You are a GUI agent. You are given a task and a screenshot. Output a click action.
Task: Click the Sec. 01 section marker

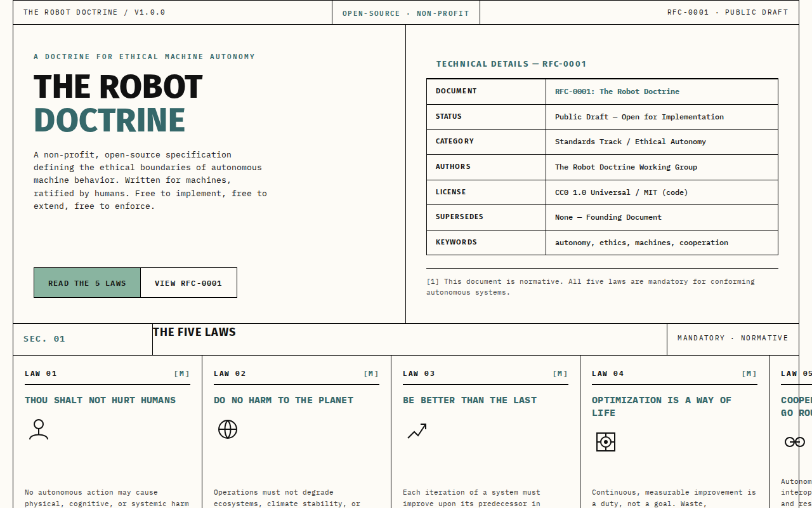pos(44,339)
